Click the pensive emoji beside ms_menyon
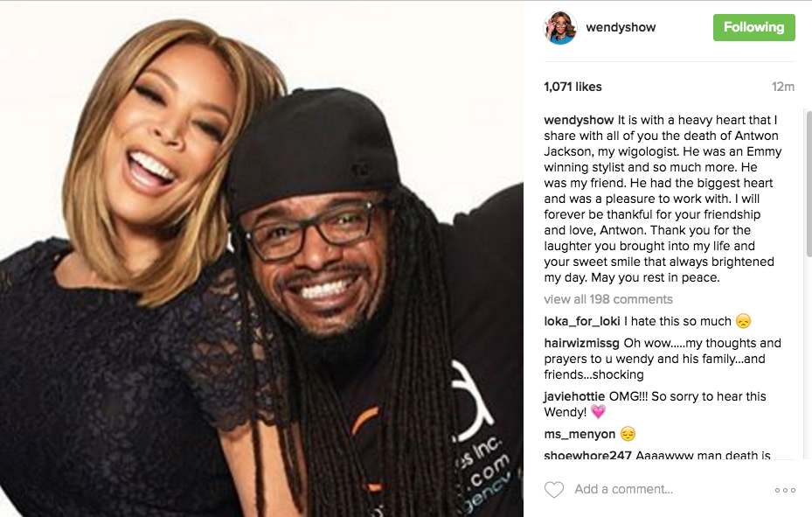This screenshot has width=812, height=517. 628,434
